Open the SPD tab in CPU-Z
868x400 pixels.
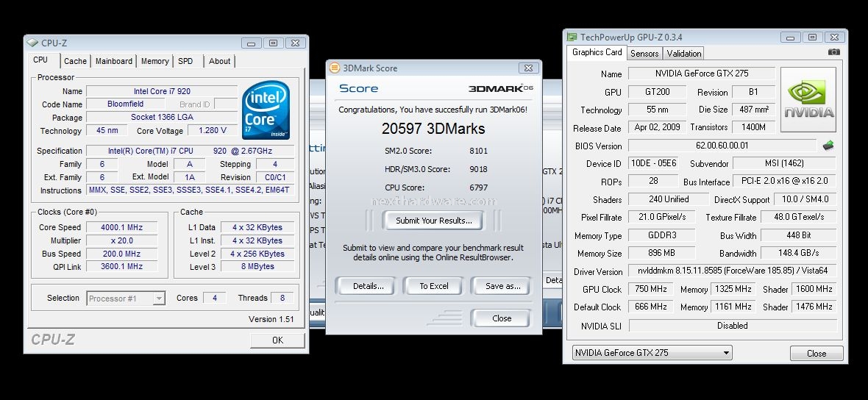185,61
